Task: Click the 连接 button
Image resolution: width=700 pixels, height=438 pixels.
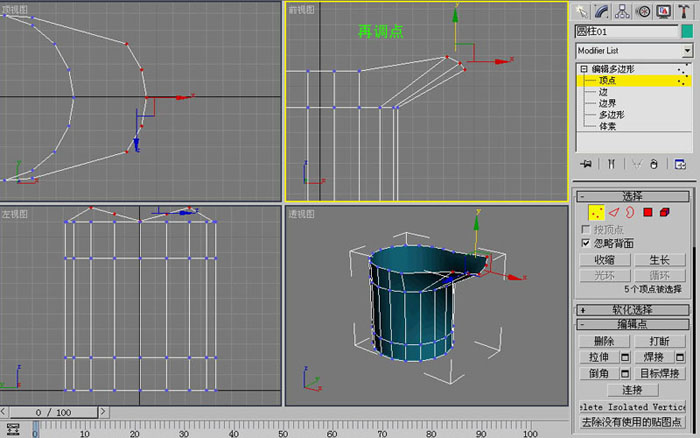Action: (x=633, y=390)
